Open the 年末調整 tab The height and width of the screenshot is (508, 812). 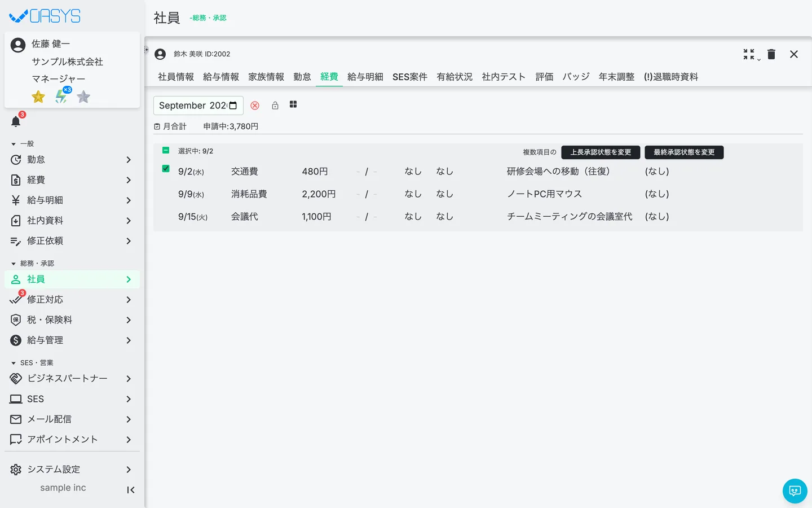point(616,77)
